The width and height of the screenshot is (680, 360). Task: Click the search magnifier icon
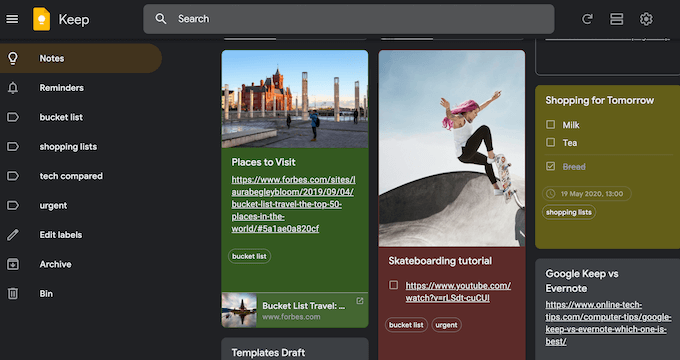coord(161,19)
